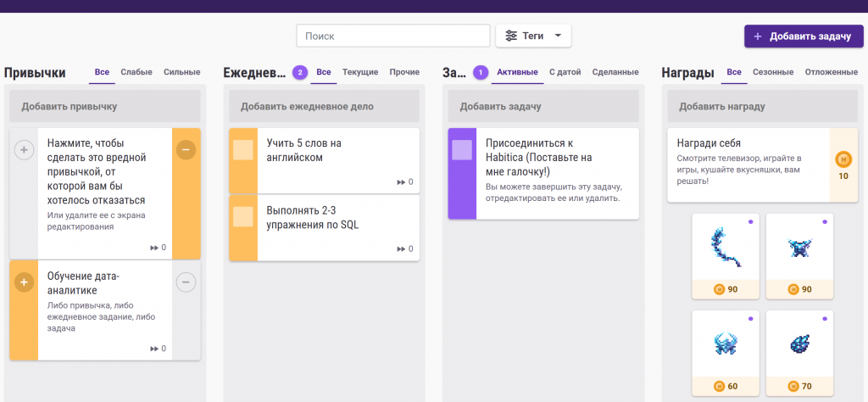Click the grey plus on the first habit card

tap(24, 149)
